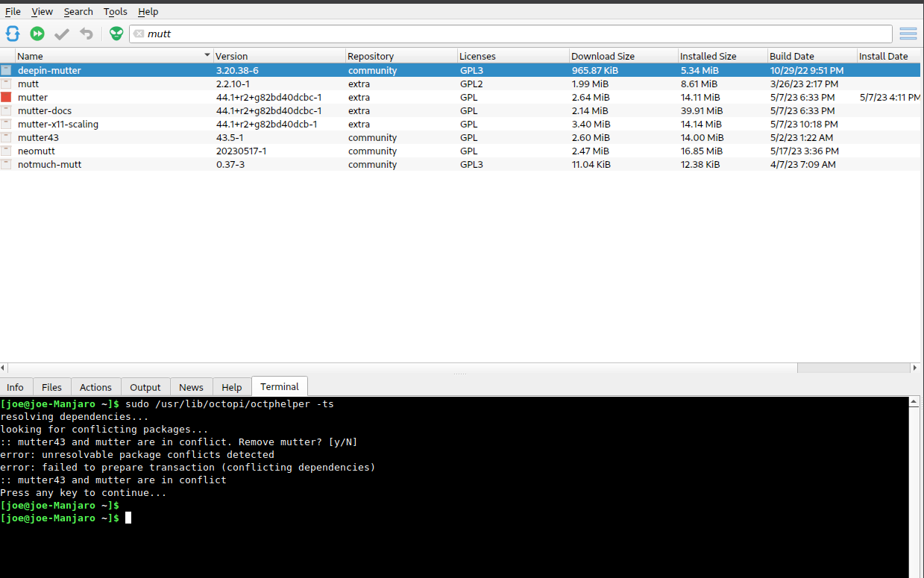Switch to the Files tab
The height and width of the screenshot is (578, 924).
[51, 387]
